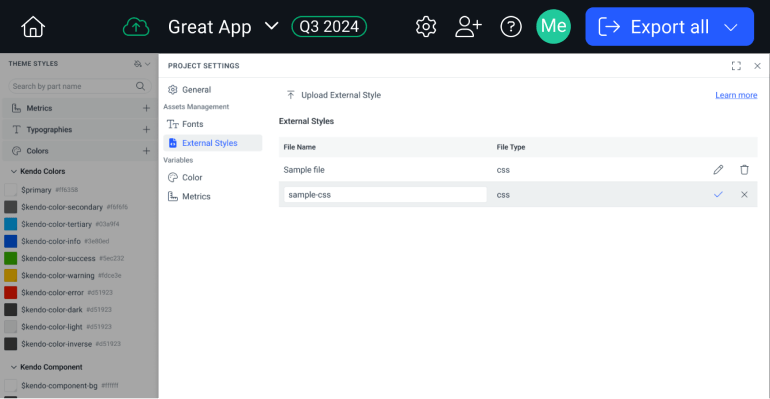This screenshot has height=399, width=770.
Task: Edit Sample file with pencil icon
Action: [x=718, y=170]
